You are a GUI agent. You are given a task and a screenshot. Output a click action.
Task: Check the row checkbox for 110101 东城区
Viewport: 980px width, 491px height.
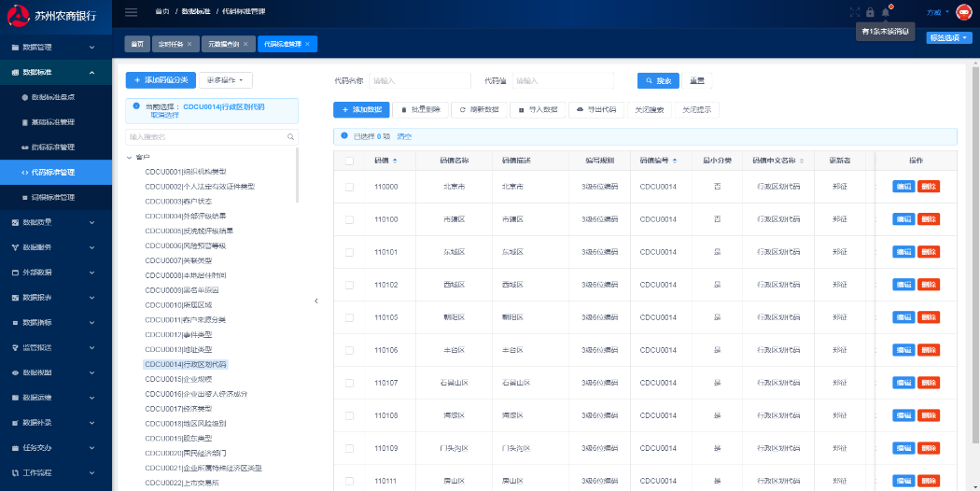click(x=349, y=252)
